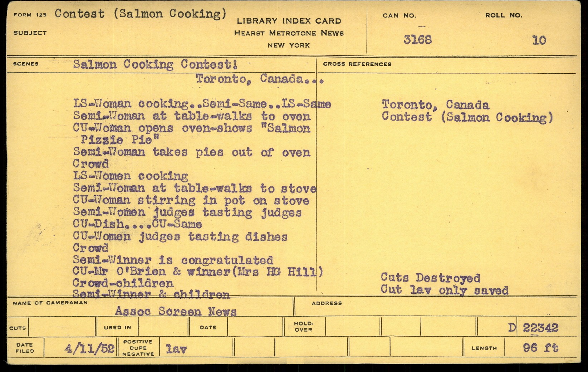Click the 'CU-Mr O'Brien & winner' line

pyautogui.click(x=197, y=272)
